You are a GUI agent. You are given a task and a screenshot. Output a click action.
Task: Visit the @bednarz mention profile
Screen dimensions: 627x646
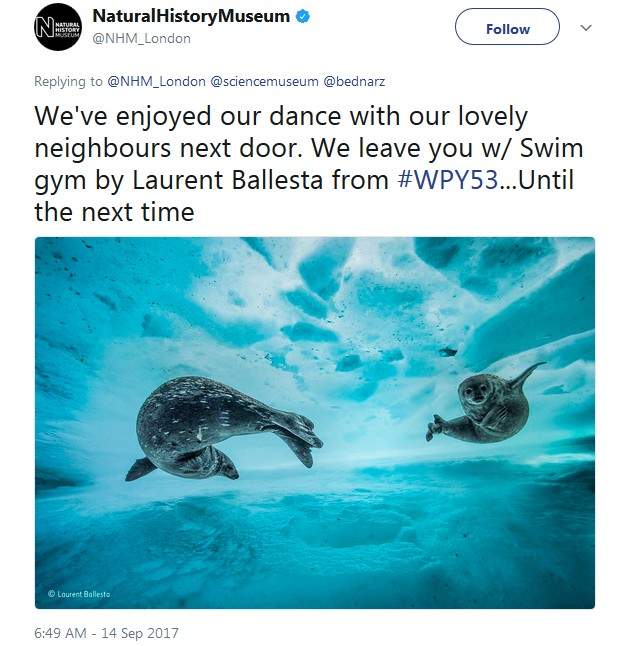(356, 81)
